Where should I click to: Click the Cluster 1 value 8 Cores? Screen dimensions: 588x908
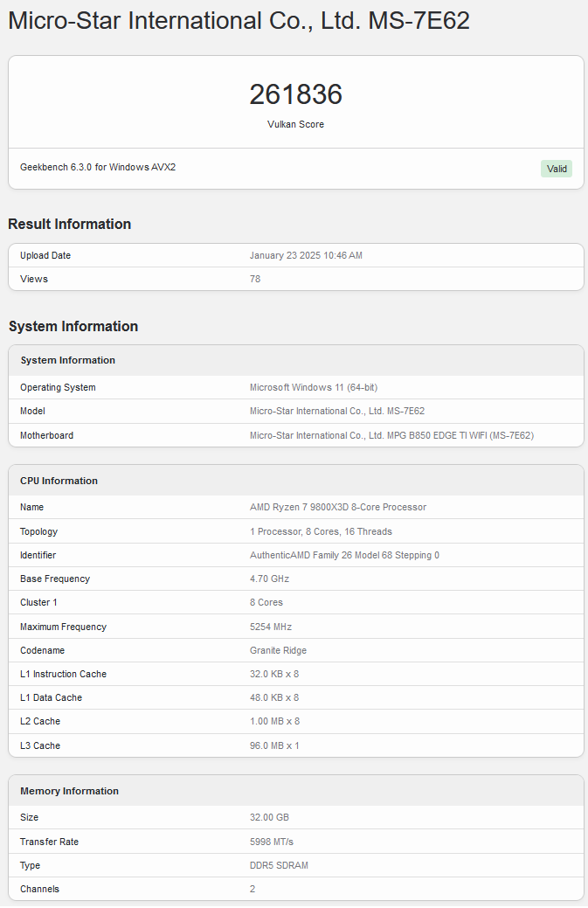[266, 603]
